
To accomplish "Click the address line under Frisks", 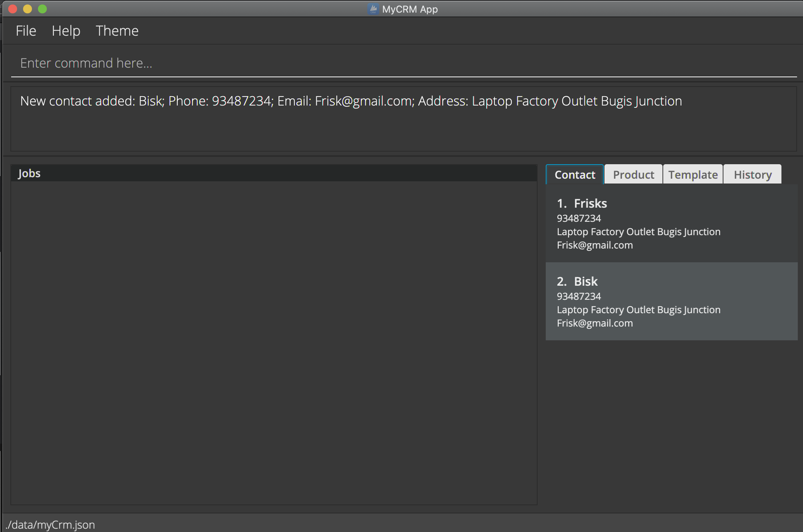I will point(639,232).
